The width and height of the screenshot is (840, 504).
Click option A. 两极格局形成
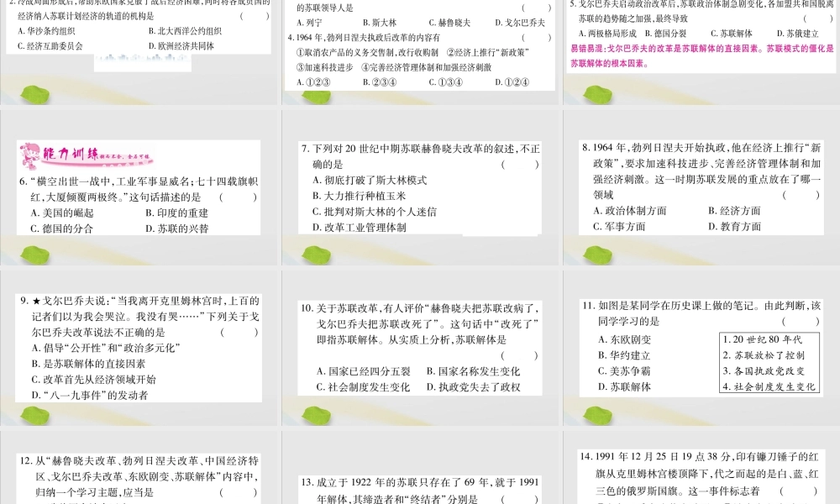(x=607, y=34)
